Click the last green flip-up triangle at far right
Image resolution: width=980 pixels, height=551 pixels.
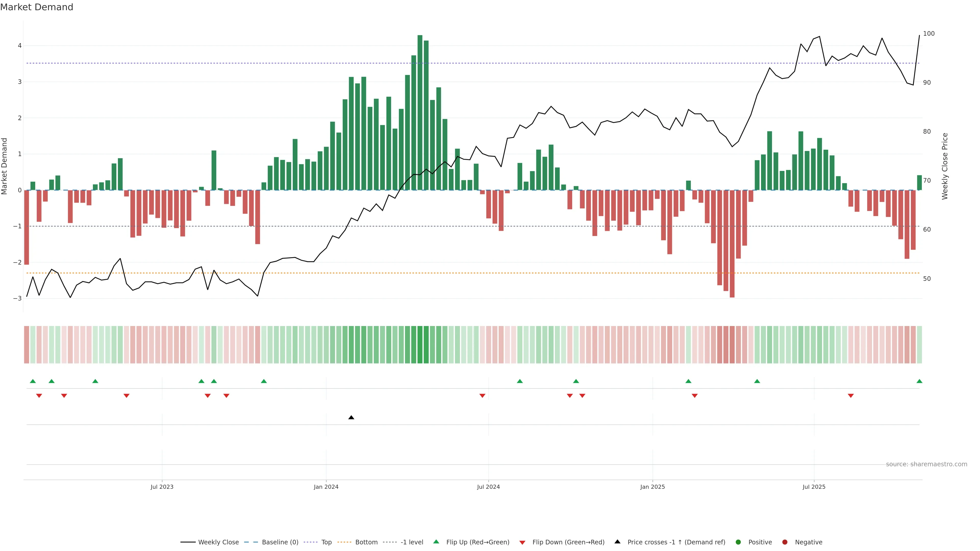(x=919, y=381)
